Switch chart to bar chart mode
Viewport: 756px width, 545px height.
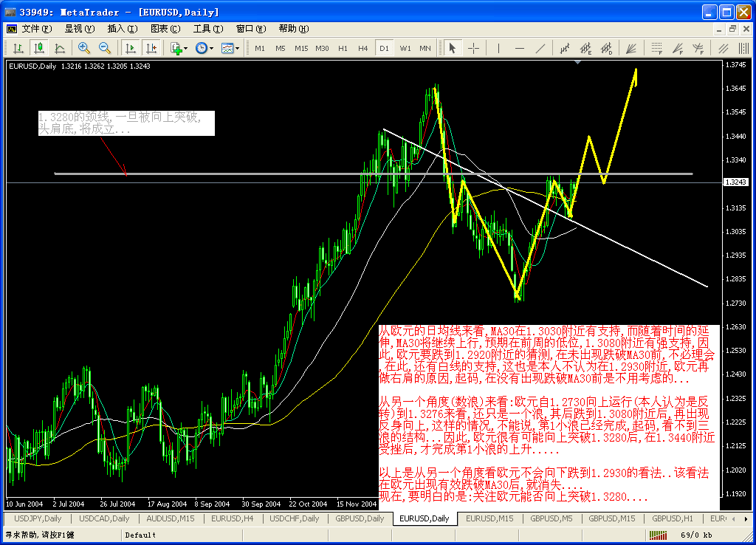pyautogui.click(x=18, y=48)
